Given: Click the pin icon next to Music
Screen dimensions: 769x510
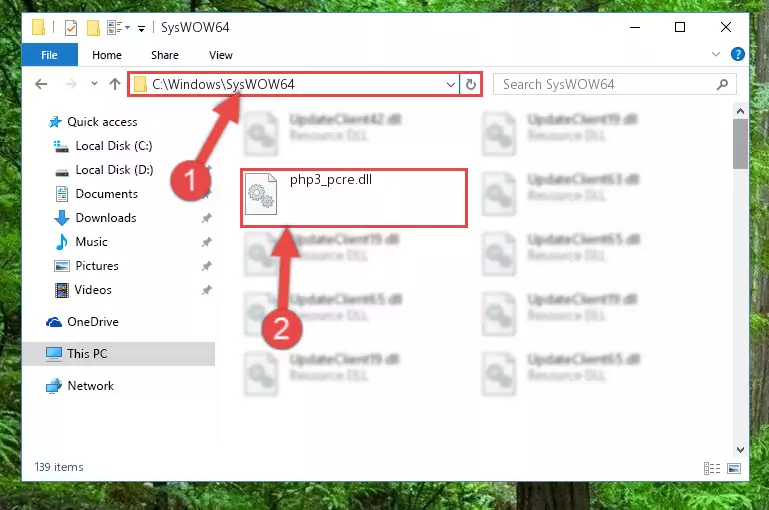Looking at the screenshot, I should [x=206, y=242].
